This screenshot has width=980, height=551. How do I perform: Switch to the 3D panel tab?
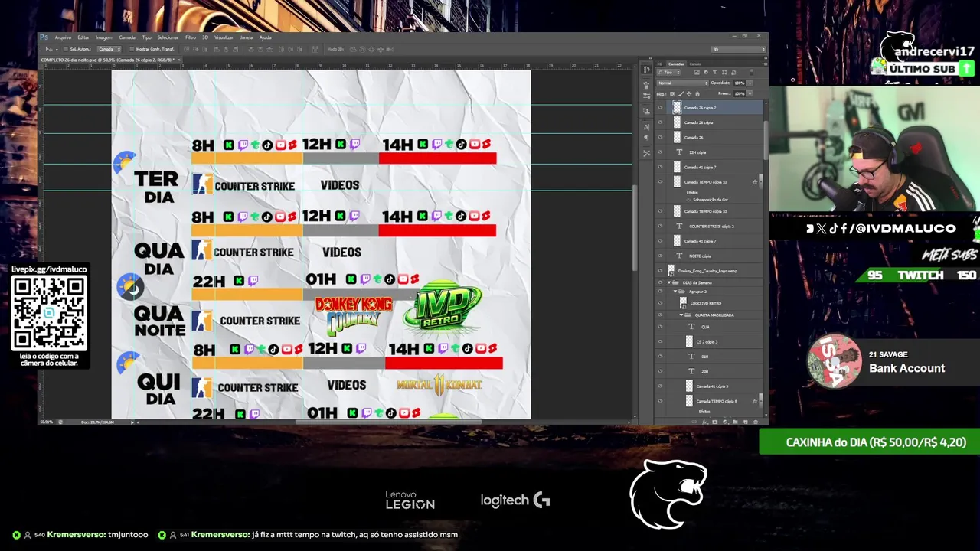click(660, 64)
